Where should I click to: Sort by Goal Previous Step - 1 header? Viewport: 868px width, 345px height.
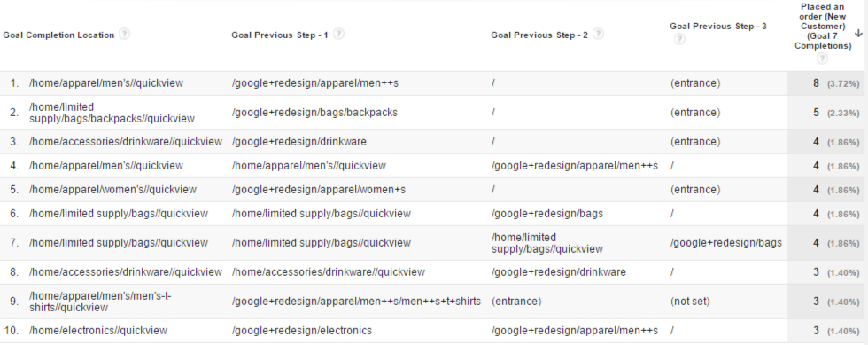[280, 35]
